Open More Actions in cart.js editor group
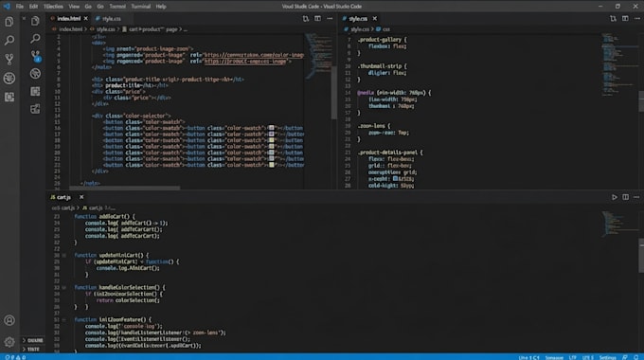 click(636, 197)
